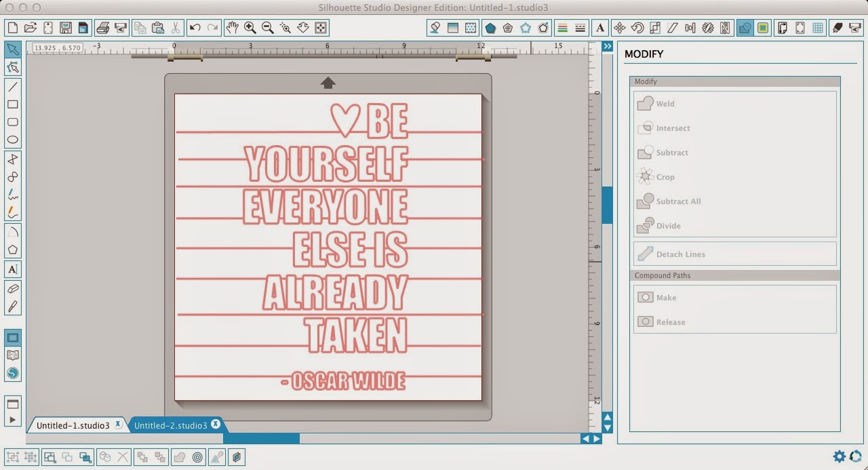868x470 pixels.
Task: Select the Rounded Rectangle tool
Action: click(x=13, y=122)
